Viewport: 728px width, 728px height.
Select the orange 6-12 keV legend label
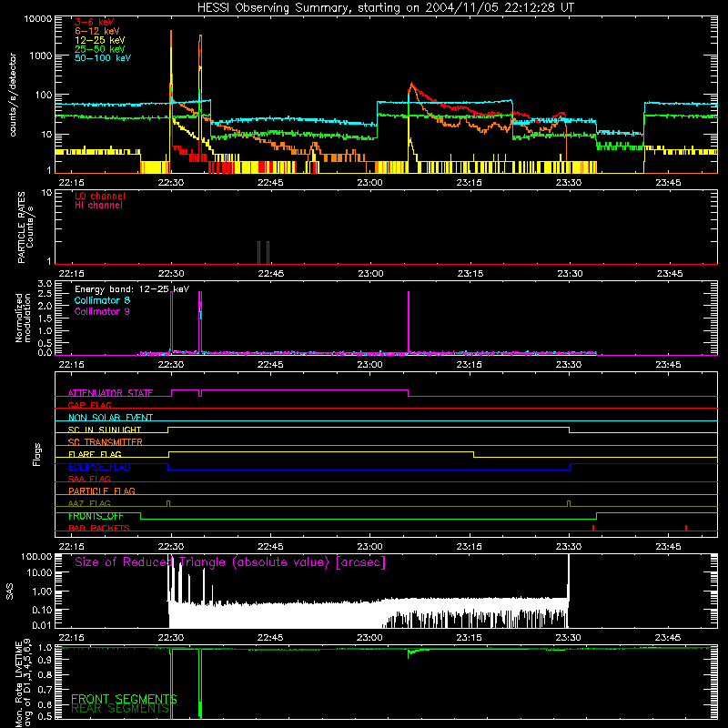coord(97,31)
